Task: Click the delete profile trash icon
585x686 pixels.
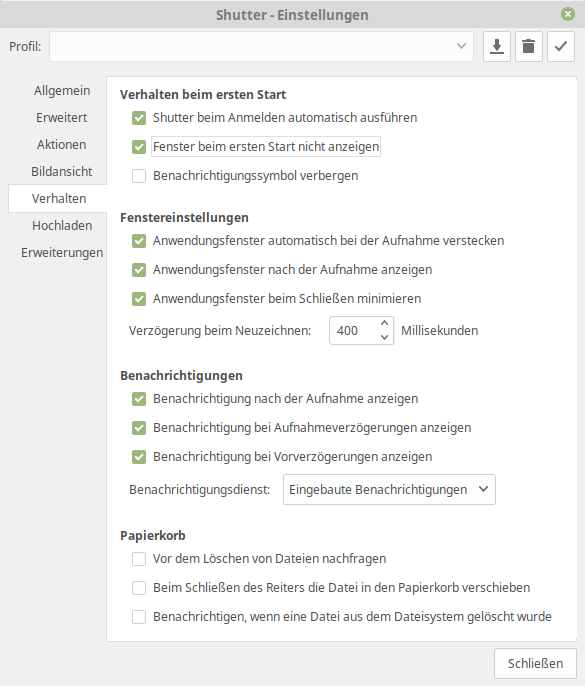Action: coord(529,46)
